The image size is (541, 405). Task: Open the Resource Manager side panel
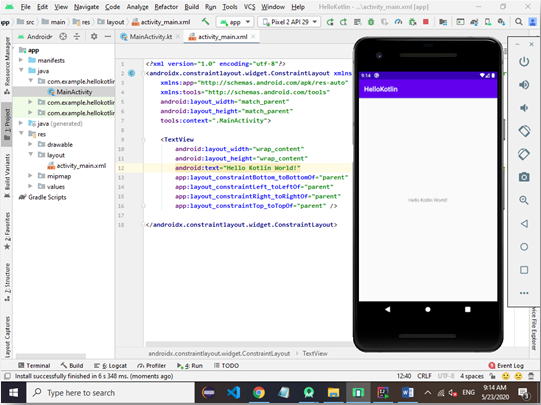(x=7, y=66)
